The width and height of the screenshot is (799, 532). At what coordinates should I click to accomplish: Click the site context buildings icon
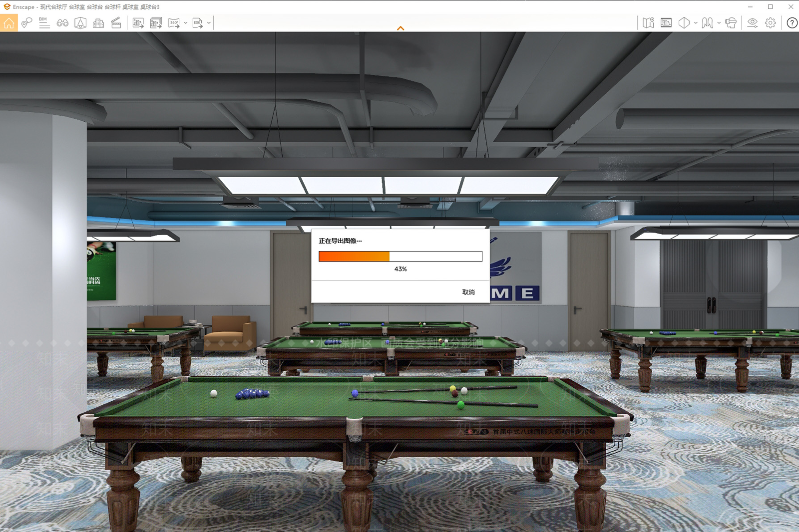click(98, 23)
